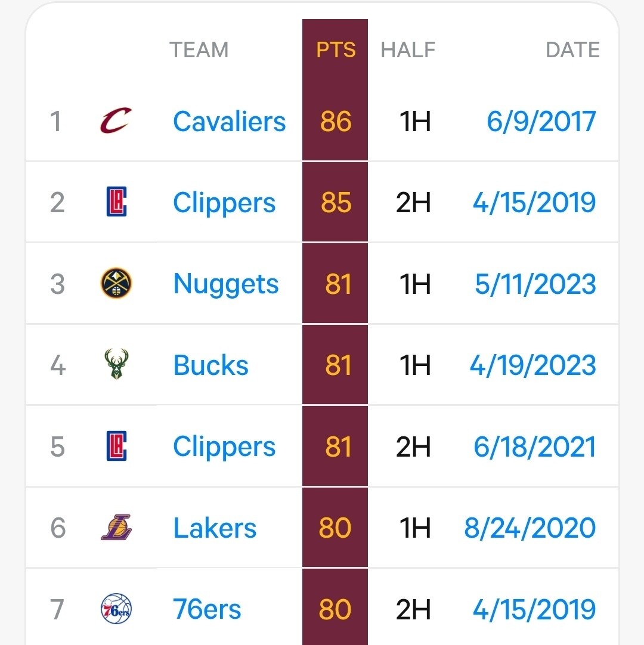The width and height of the screenshot is (644, 645).
Task: Click the 76ers team logo
Action: pos(116,609)
